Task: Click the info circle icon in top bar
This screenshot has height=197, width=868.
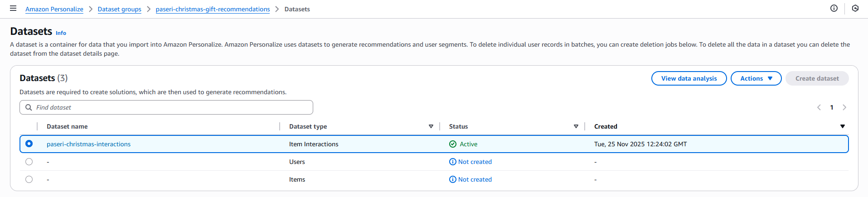Action: click(x=834, y=9)
